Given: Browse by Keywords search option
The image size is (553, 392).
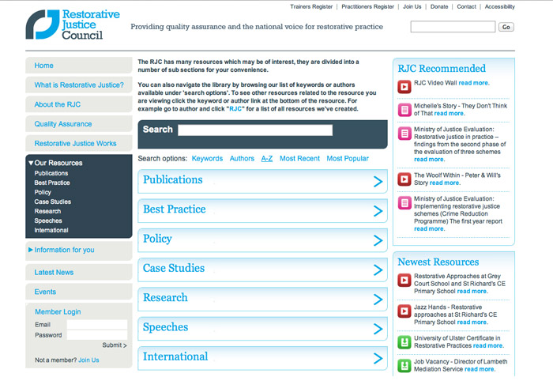Looking at the screenshot, I should click(x=207, y=159).
